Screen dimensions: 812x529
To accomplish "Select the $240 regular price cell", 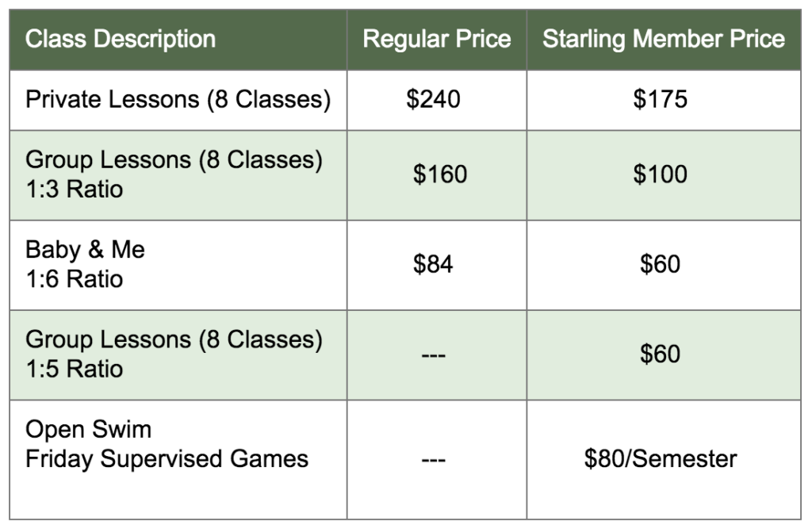I will coord(437,100).
